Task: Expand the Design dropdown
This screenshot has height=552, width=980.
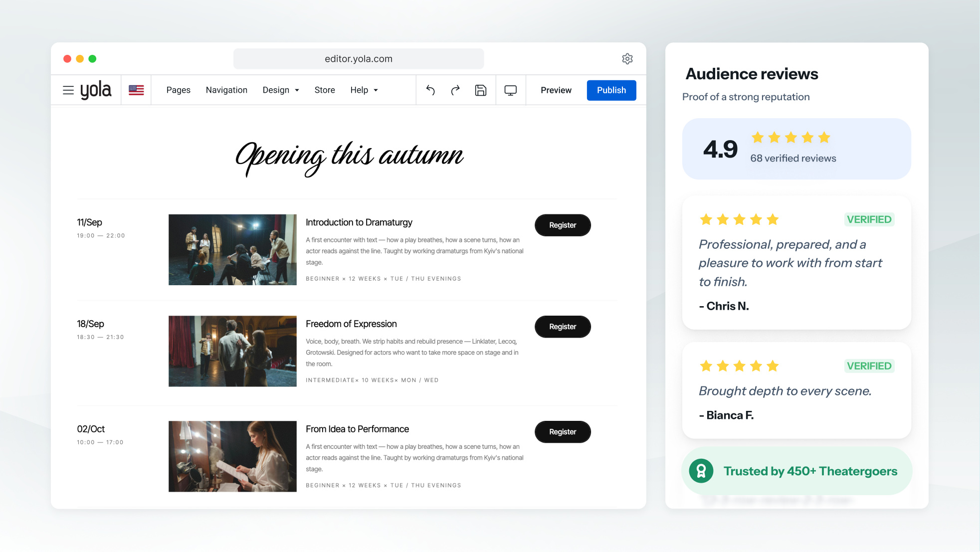Action: [281, 90]
